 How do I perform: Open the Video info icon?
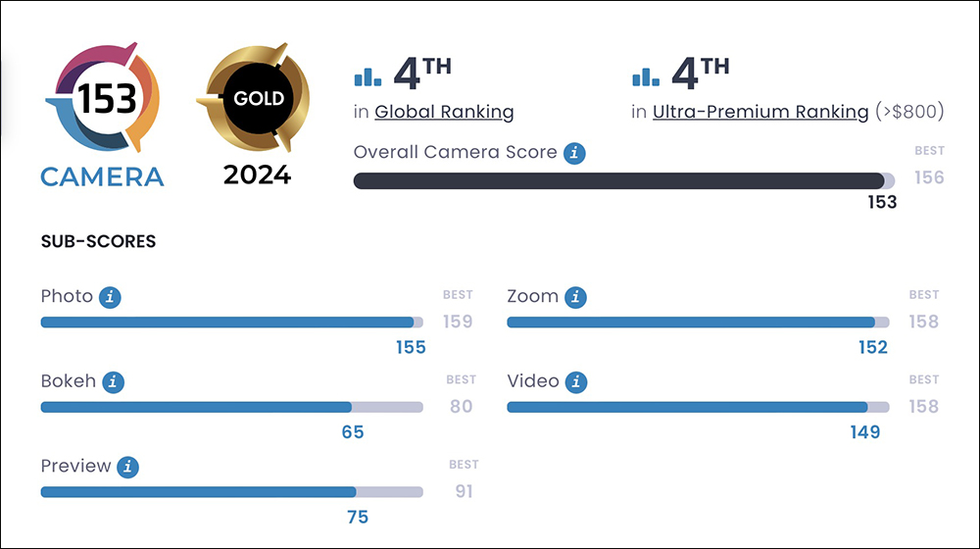coord(576,382)
